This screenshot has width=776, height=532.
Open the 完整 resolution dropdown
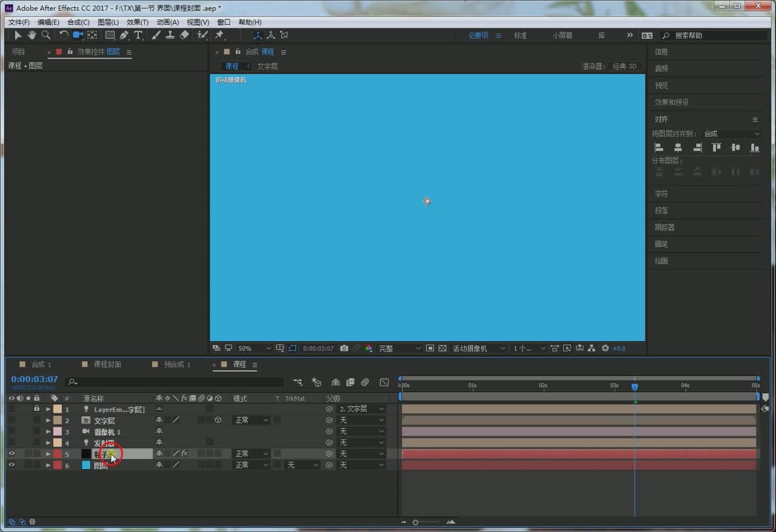[400, 348]
